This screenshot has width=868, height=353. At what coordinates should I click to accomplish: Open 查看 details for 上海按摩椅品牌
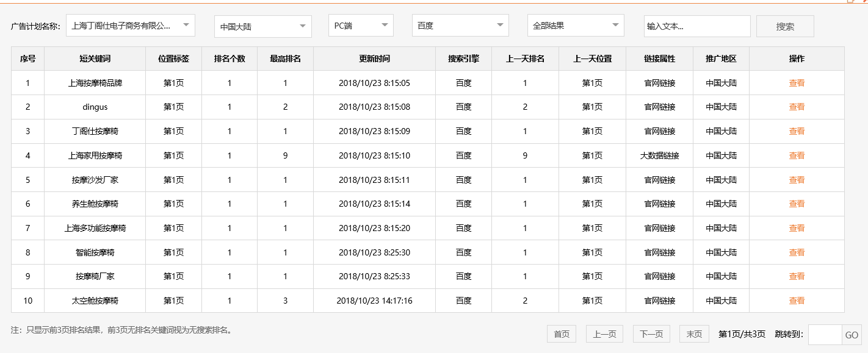797,82
